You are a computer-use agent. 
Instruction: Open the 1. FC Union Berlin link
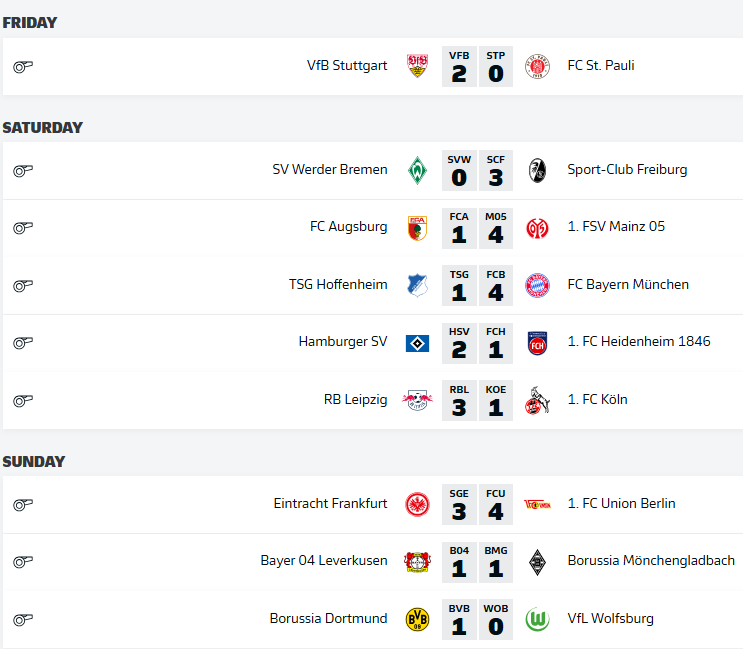click(621, 504)
